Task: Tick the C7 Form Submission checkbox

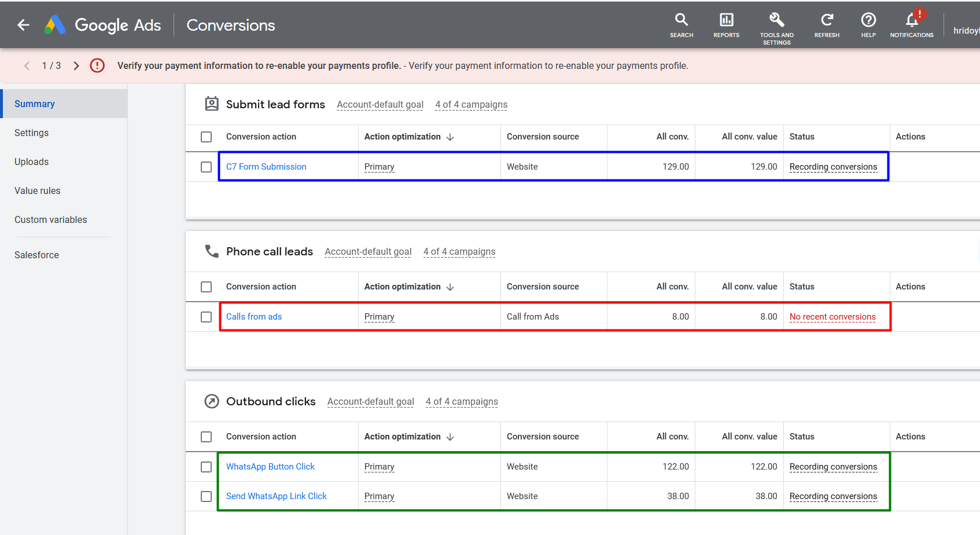Action: 206,167
